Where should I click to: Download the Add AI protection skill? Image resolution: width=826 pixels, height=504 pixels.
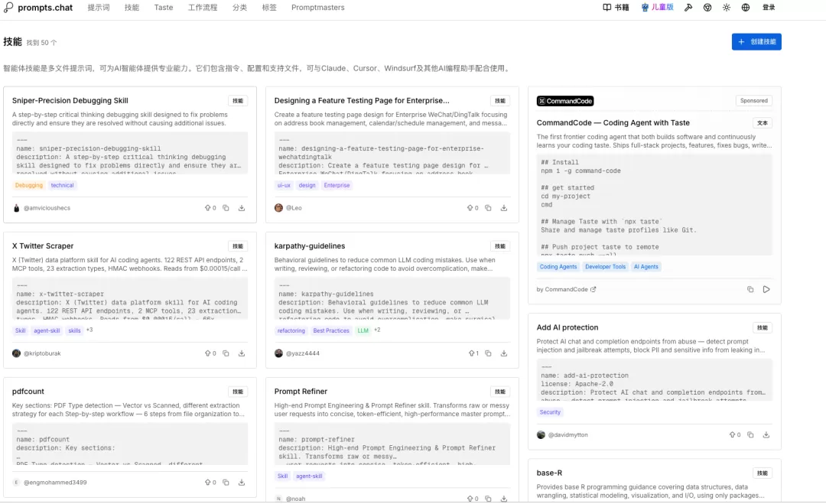(x=766, y=435)
